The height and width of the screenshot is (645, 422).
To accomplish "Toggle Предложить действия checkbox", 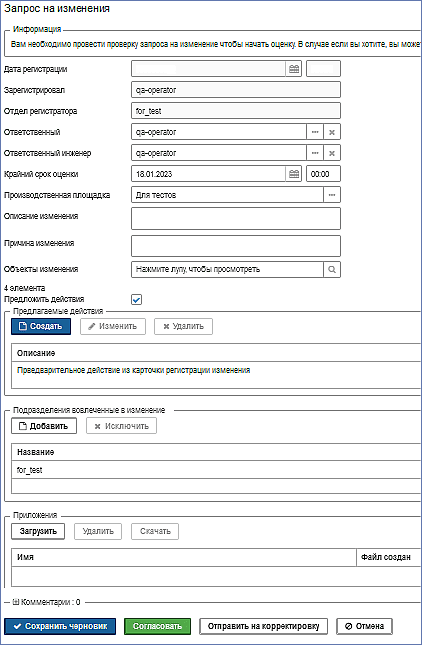I will 137,299.
